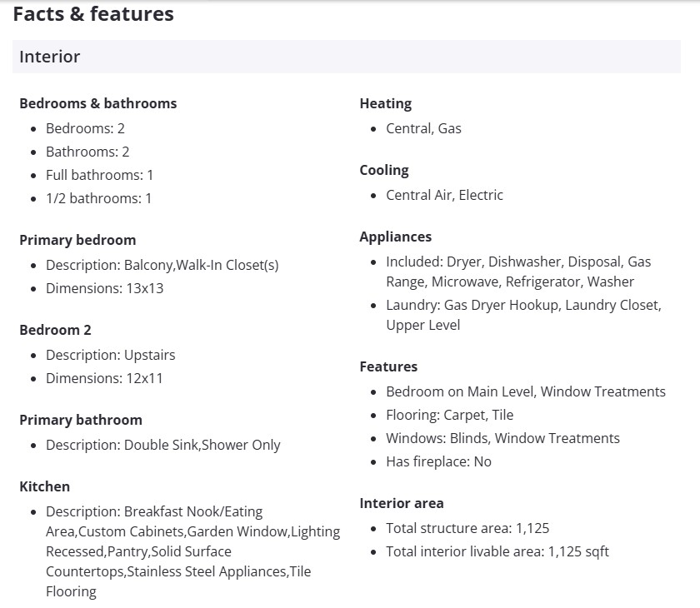Click the Full bathrooms: 1 entry
Image resolution: width=700 pixels, height=608 pixels.
99,175
